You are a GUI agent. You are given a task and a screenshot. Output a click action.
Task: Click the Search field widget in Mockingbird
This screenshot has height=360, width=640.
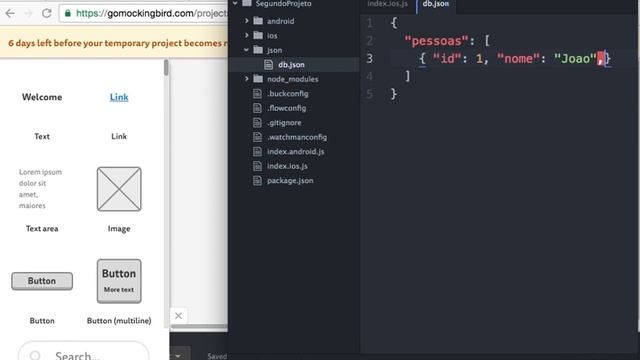[x=84, y=351]
